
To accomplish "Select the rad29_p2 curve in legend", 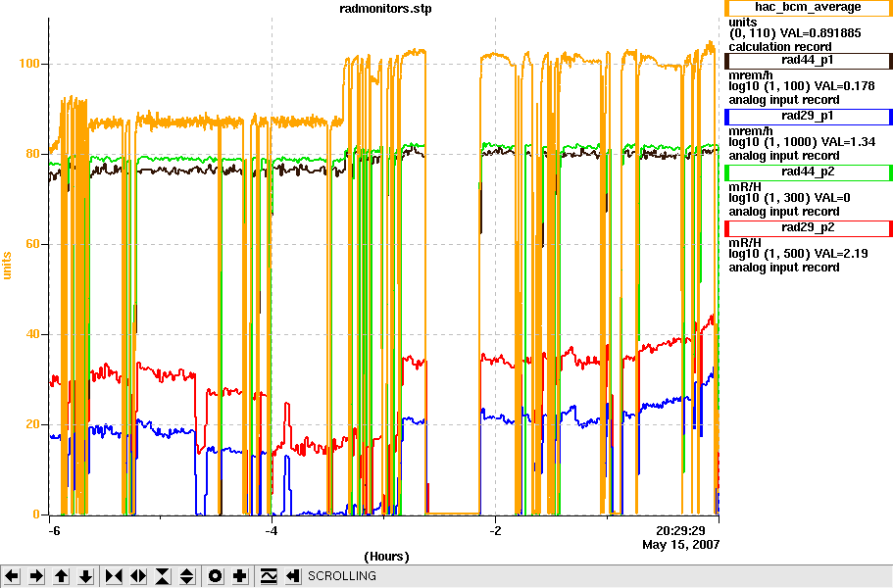I will pos(808,227).
